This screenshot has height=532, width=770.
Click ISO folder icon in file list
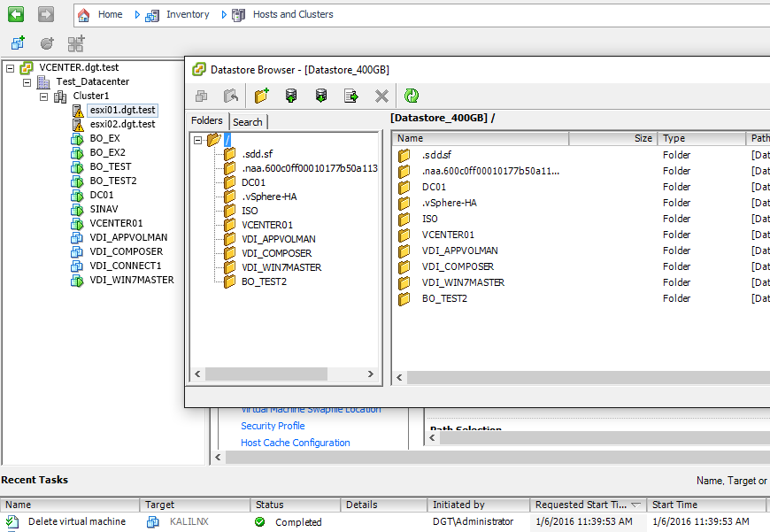click(x=404, y=220)
